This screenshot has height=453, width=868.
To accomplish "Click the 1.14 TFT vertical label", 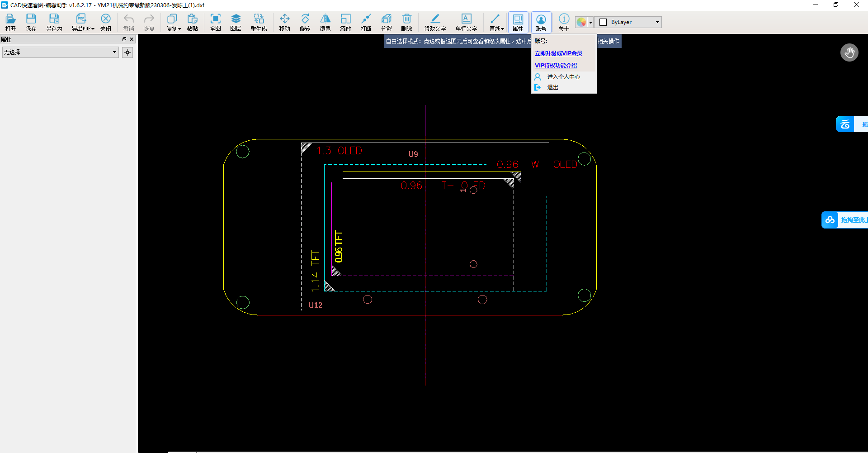I will pyautogui.click(x=315, y=271).
